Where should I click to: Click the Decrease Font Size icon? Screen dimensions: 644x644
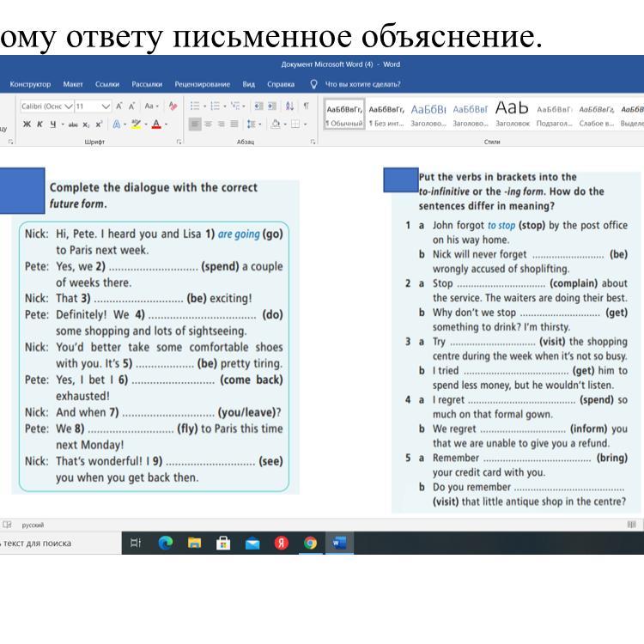[132, 106]
